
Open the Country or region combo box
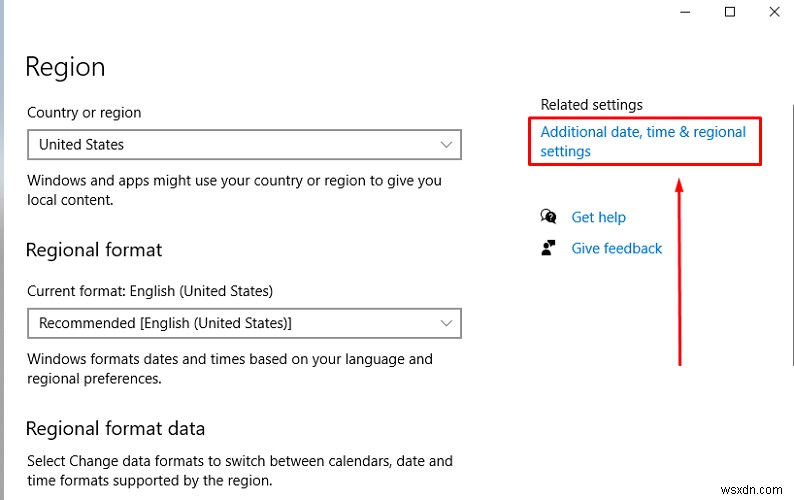[244, 145]
